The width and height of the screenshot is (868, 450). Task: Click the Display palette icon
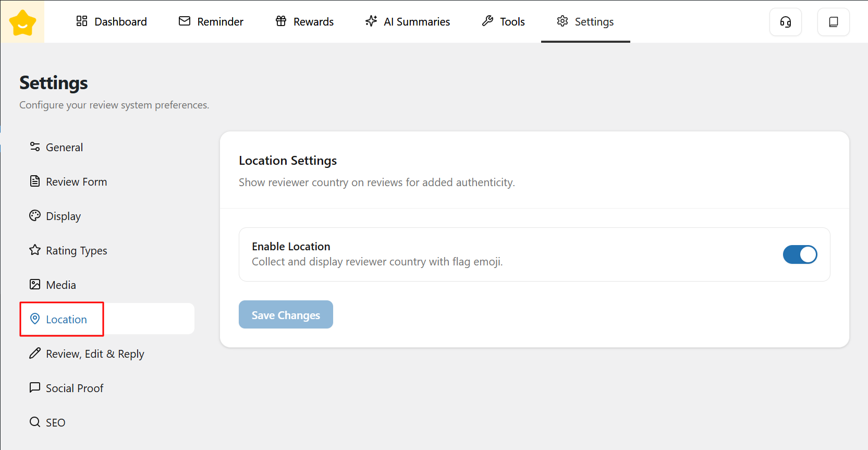(x=35, y=216)
